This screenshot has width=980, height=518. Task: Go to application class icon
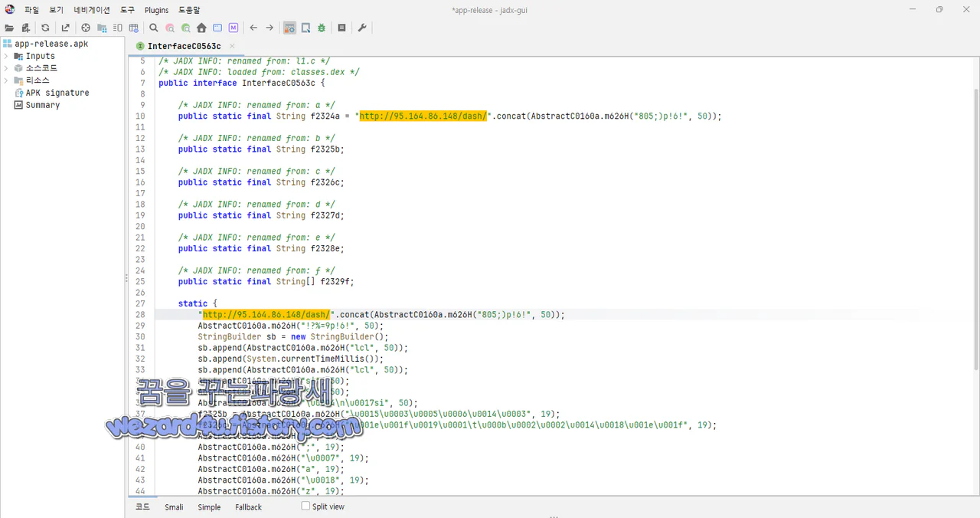pyautogui.click(x=217, y=28)
